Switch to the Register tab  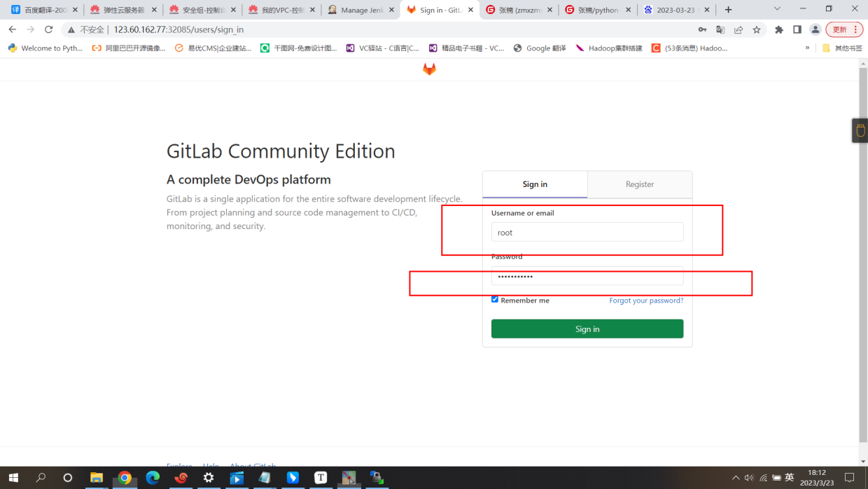click(640, 184)
